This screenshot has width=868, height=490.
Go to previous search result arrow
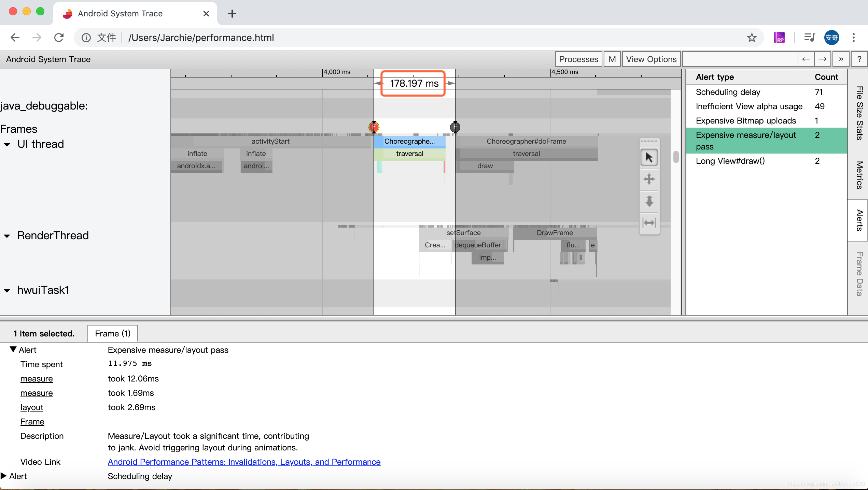click(x=806, y=59)
